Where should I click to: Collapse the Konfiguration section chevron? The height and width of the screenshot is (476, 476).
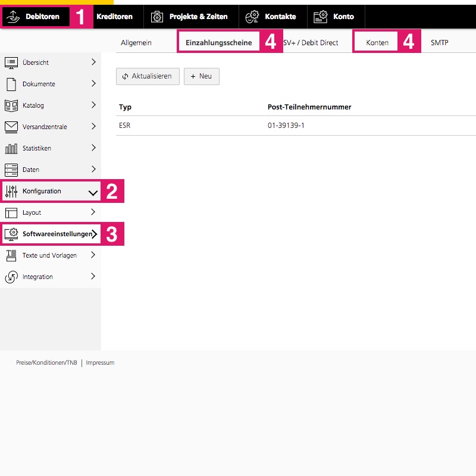(x=93, y=192)
